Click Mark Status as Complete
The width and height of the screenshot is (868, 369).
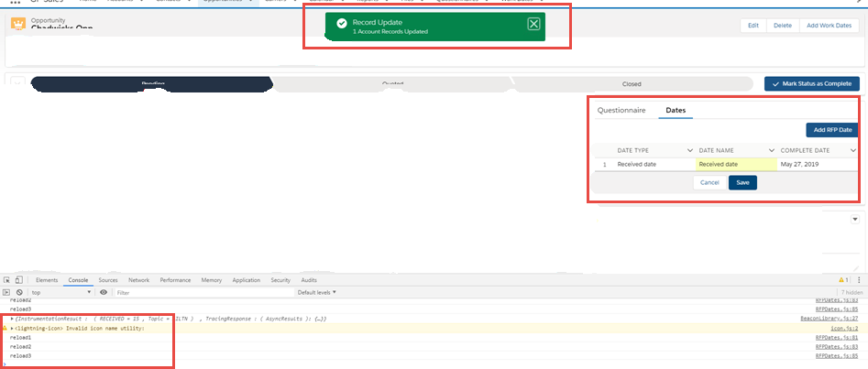tap(811, 83)
